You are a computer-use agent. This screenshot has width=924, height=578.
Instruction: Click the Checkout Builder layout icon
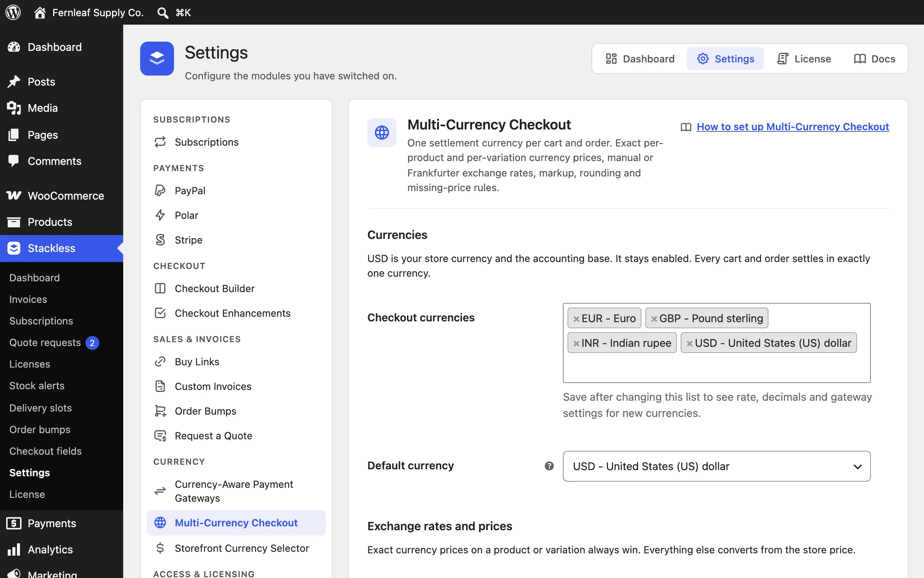160,288
